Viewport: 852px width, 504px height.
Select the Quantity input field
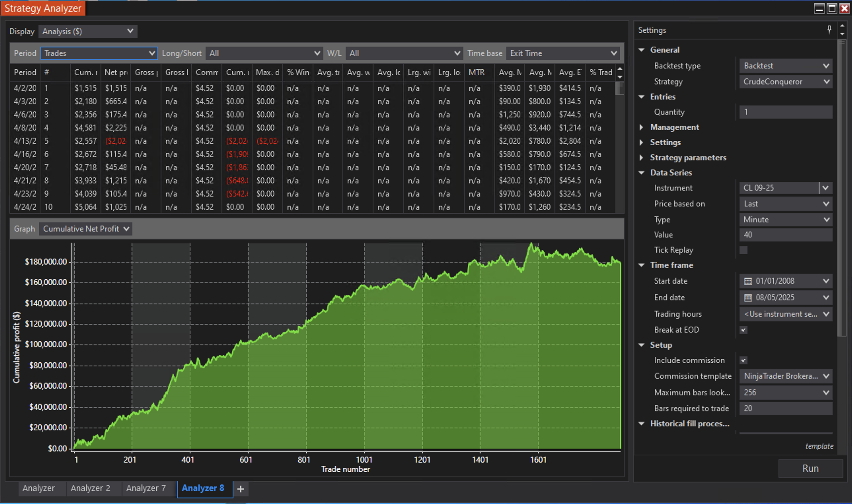(785, 112)
